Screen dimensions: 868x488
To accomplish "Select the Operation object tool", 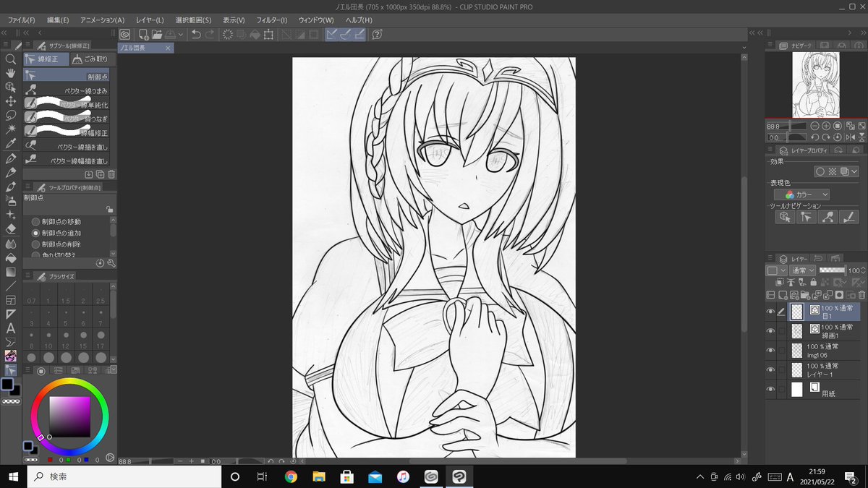I will coord(11,87).
